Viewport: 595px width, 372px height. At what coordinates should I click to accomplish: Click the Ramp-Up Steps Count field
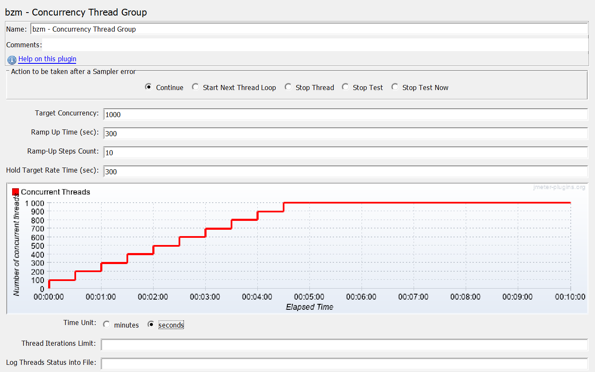[x=345, y=152]
